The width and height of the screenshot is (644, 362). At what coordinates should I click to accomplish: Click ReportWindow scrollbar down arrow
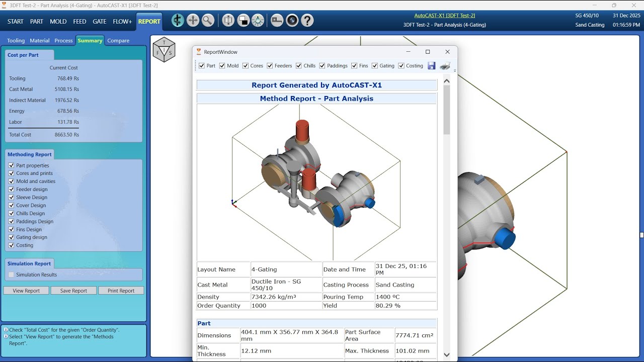point(447,354)
